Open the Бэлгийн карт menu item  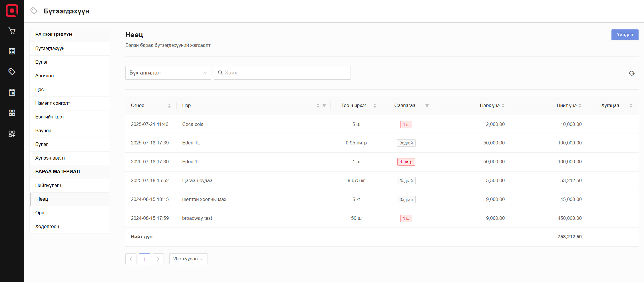tap(50, 117)
